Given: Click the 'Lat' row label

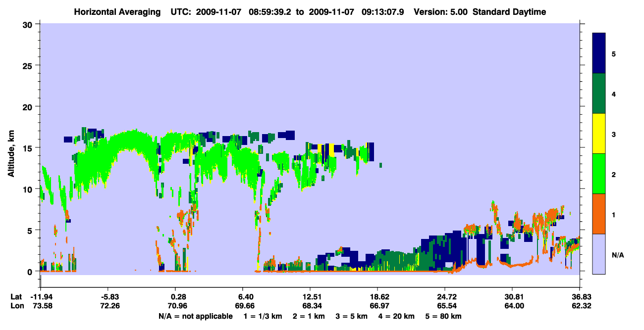Looking at the screenshot, I should pos(16,297).
